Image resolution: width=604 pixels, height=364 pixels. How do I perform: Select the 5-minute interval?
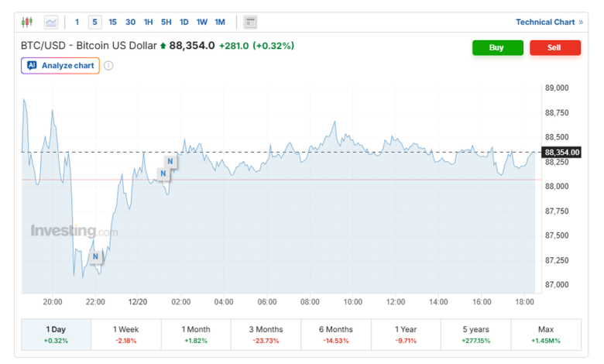coord(94,22)
